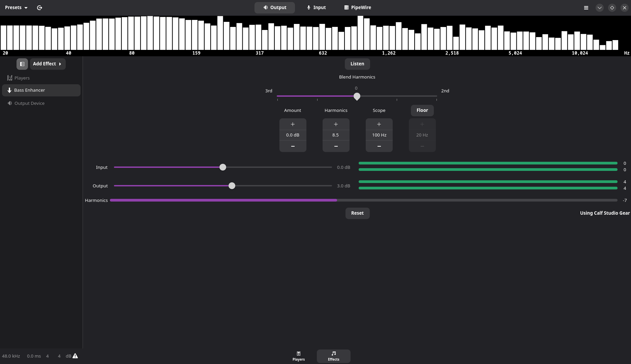This screenshot has width=631, height=364.
Task: Increase the Scope frequency with plus
Action: tap(379, 124)
